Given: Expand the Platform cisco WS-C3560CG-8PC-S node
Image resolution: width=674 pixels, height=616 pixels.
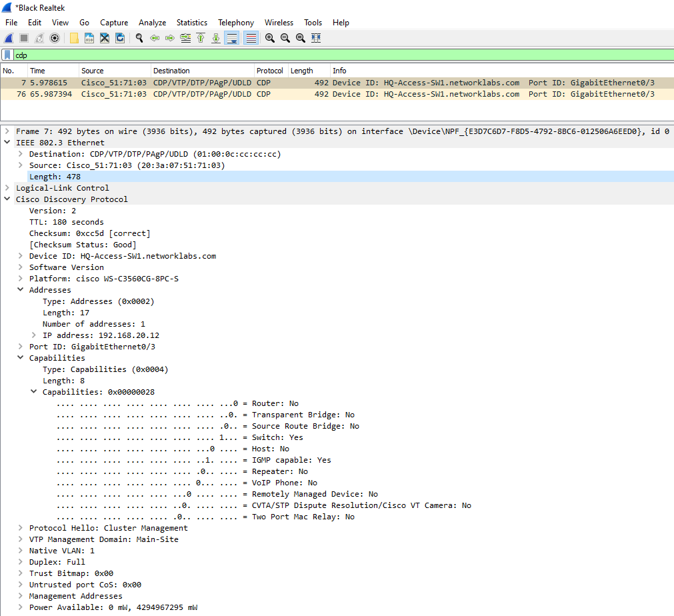Looking at the screenshot, I should 20,278.
